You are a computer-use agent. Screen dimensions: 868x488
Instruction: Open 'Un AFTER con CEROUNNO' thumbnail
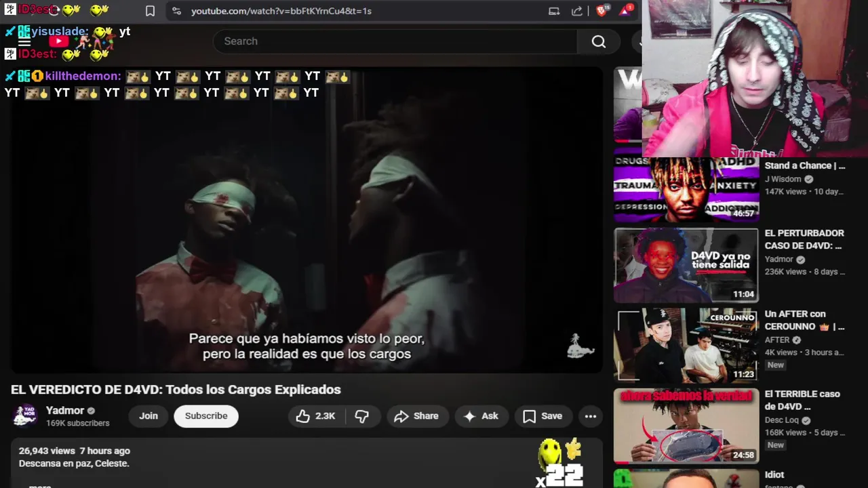686,345
